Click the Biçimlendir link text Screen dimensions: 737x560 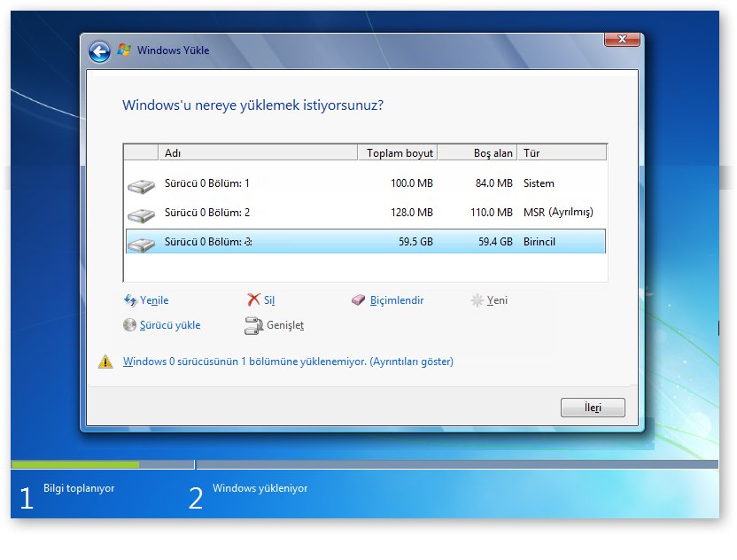(397, 300)
